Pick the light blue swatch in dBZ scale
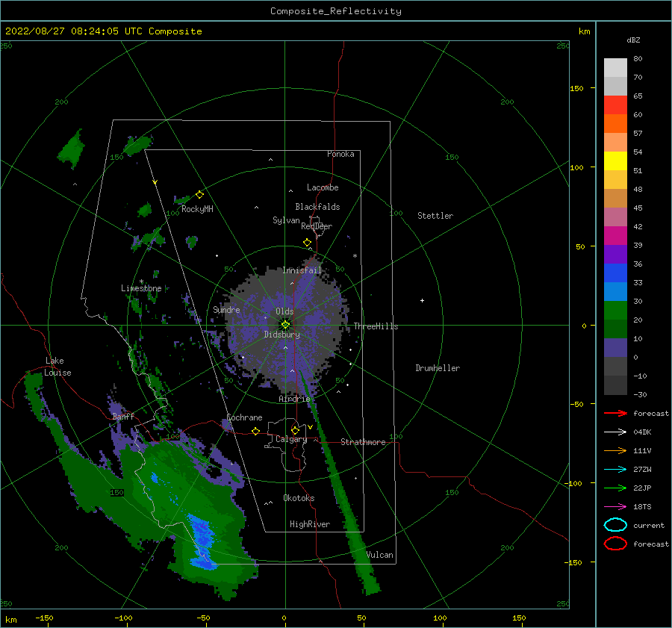672x628 pixels. click(x=615, y=291)
